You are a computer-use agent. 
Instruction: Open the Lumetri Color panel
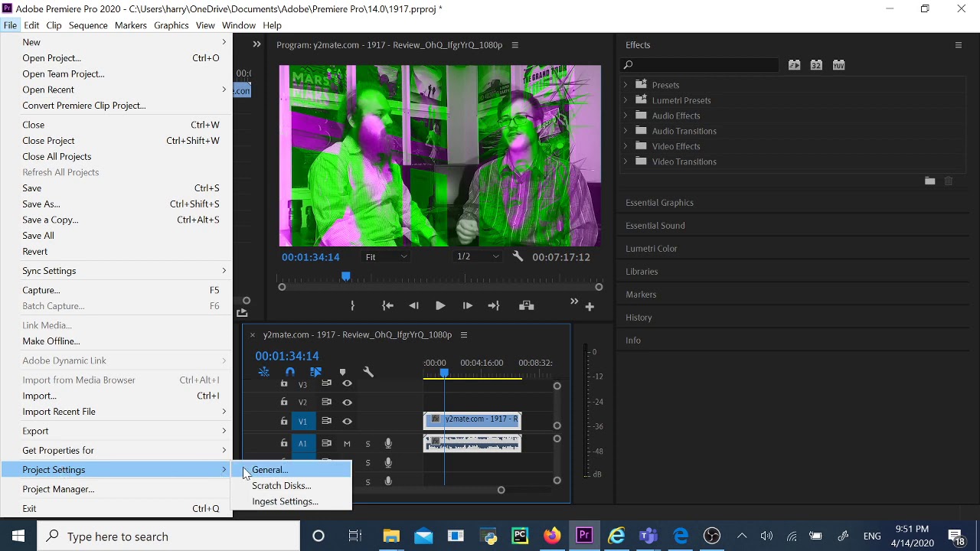pyautogui.click(x=651, y=249)
